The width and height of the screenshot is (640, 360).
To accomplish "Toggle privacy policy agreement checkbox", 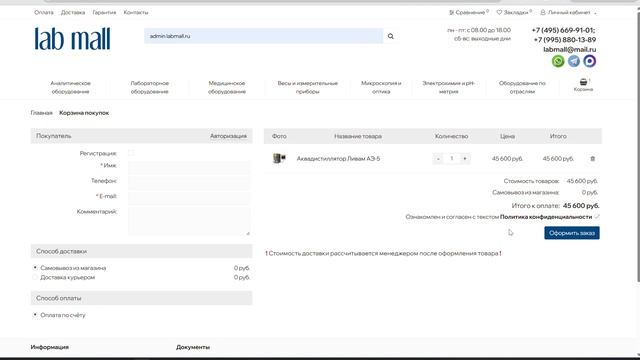I will tap(597, 217).
